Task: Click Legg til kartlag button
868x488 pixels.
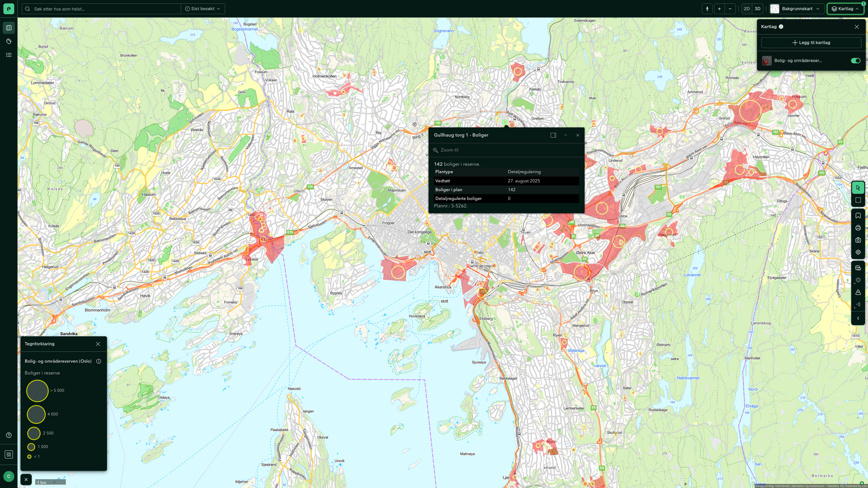Action: pyautogui.click(x=811, y=43)
